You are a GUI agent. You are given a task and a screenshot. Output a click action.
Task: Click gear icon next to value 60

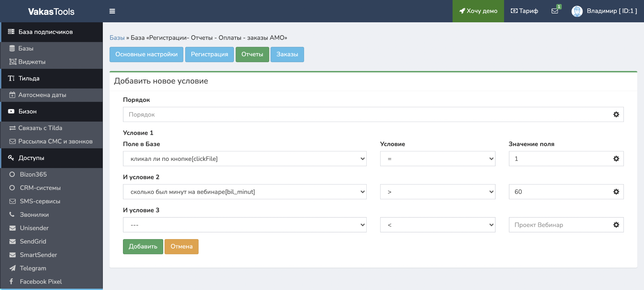616,192
